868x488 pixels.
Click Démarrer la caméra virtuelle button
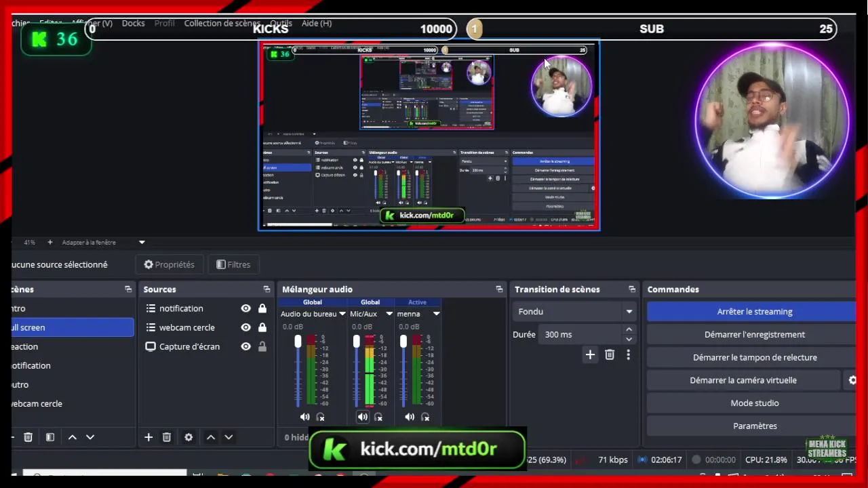coord(743,380)
